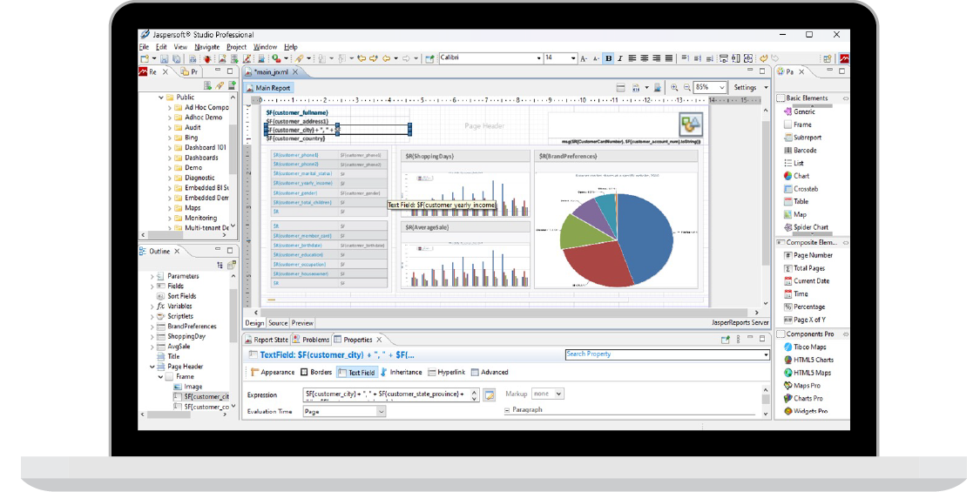Select the Spider Chart palette element
Screen dimensions: 980x492
[807, 227]
